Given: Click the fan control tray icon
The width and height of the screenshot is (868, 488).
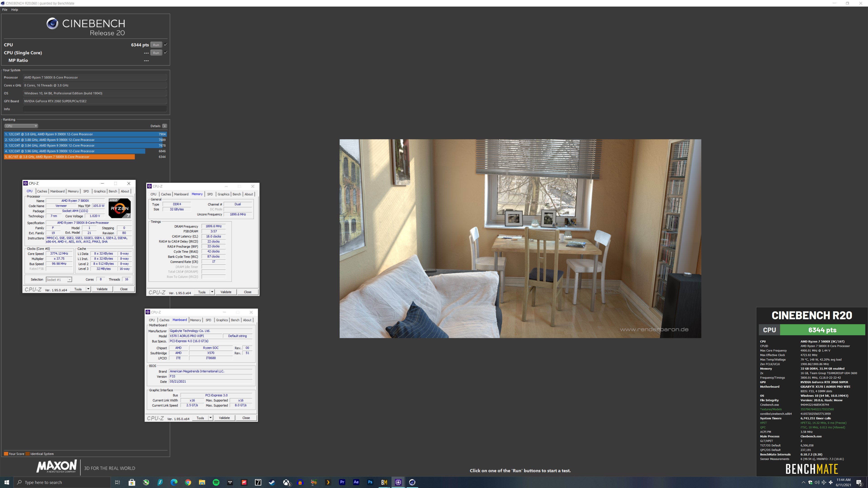Looking at the screenshot, I should 831,482.
